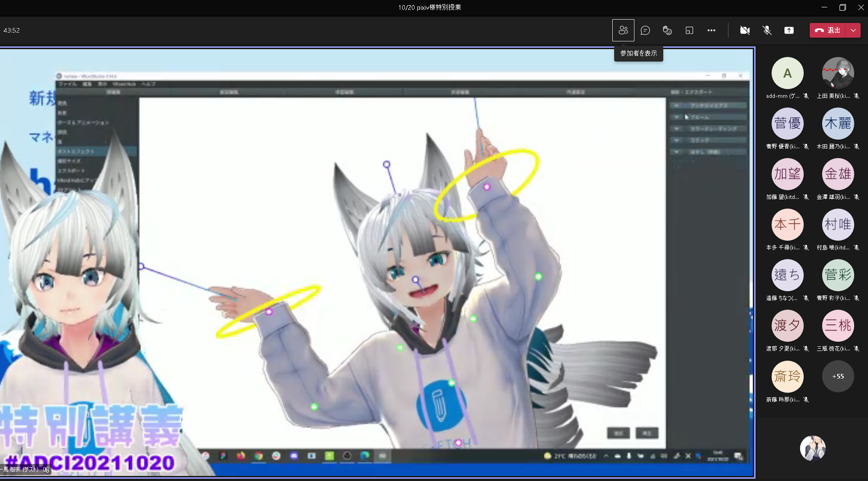Select 撮影サイズ in VRoid sidebar

69,161
